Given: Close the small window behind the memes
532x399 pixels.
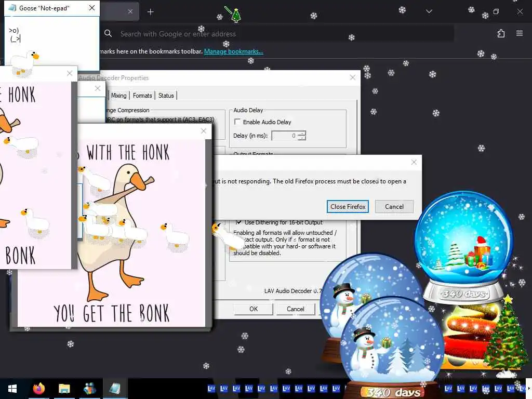Looking at the screenshot, I should (97, 88).
